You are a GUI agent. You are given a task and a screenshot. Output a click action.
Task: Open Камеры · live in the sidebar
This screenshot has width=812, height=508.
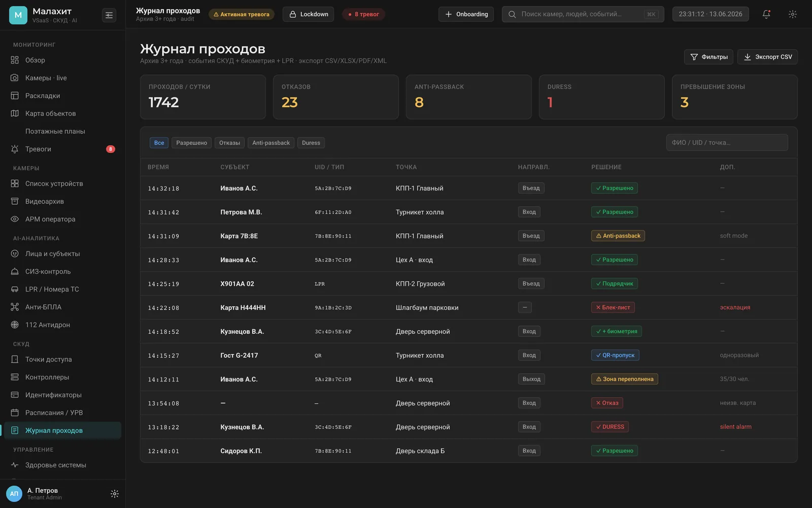click(62, 78)
